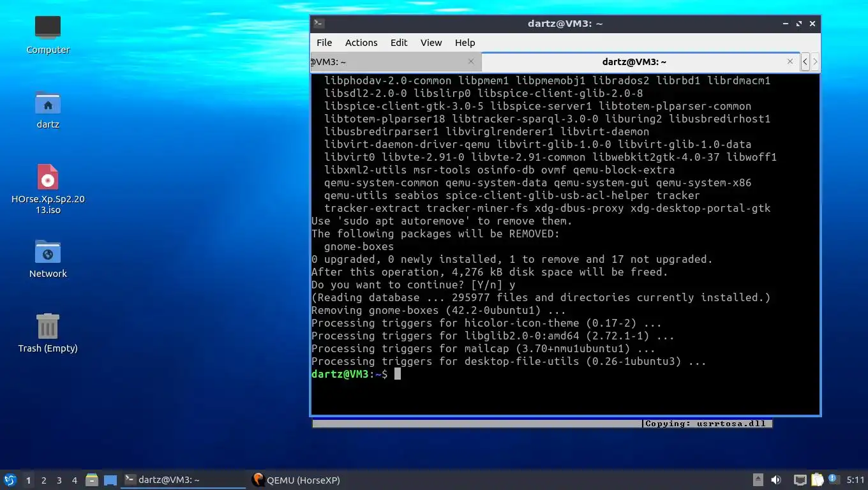
Task: Minimize the terminal window
Action: click(x=785, y=24)
